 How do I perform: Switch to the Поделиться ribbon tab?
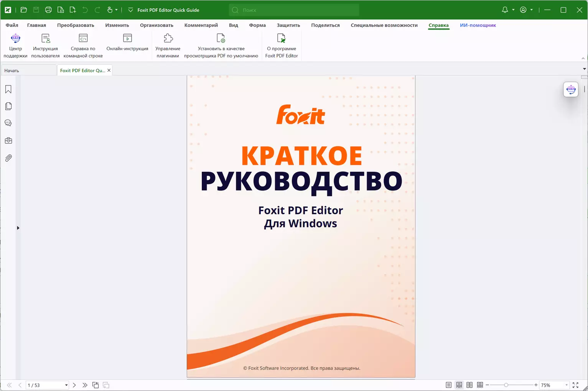click(325, 25)
